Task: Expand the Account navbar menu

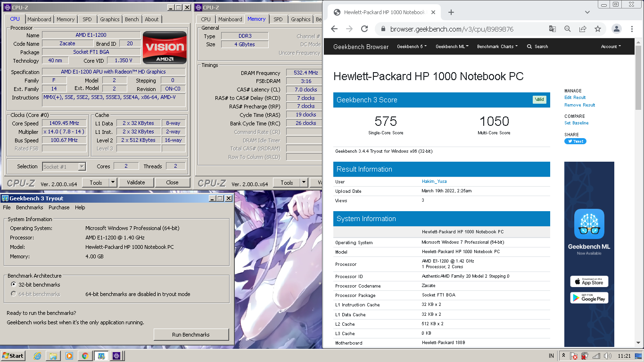Action: click(611, 47)
